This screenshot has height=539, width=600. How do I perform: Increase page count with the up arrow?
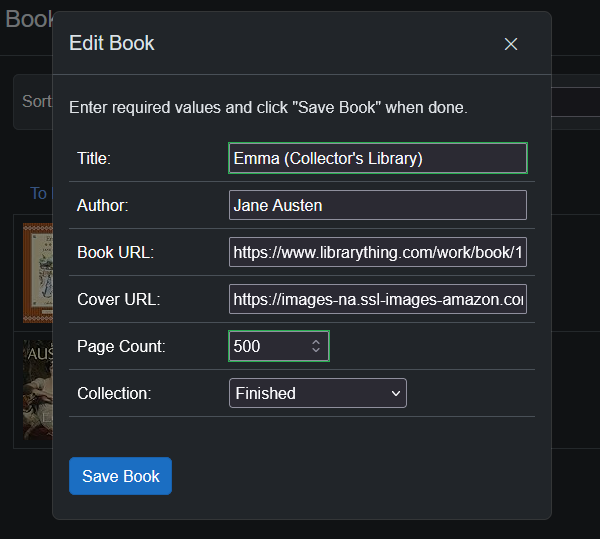click(x=316, y=342)
